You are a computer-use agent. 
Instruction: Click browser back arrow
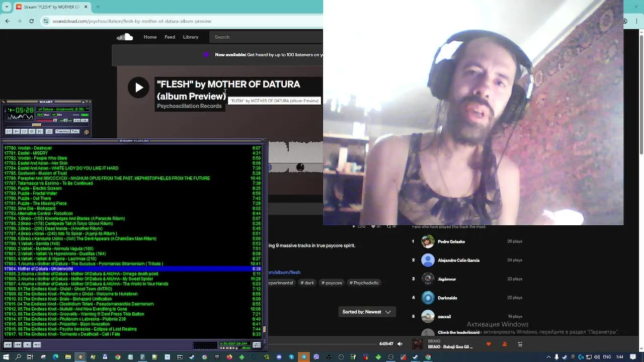pyautogui.click(x=7, y=21)
